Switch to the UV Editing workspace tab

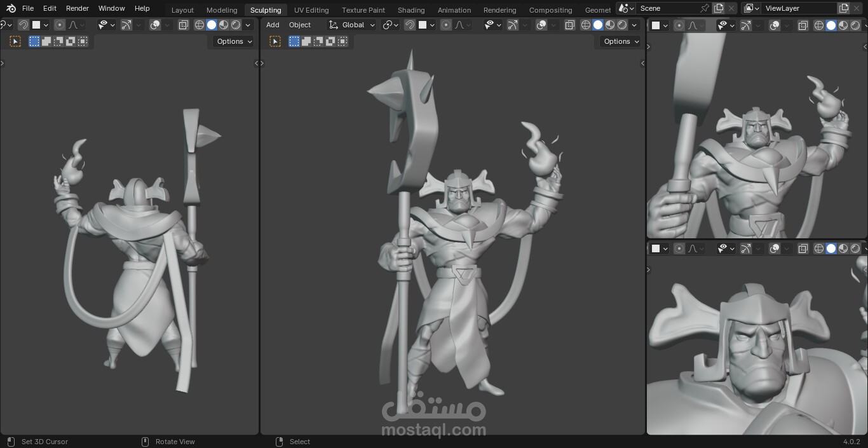point(311,10)
